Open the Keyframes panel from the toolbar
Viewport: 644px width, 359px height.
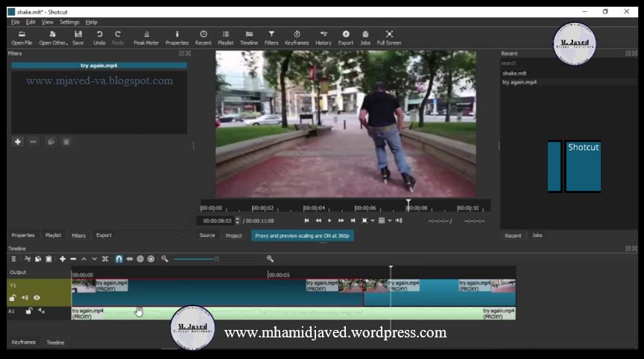point(297,38)
